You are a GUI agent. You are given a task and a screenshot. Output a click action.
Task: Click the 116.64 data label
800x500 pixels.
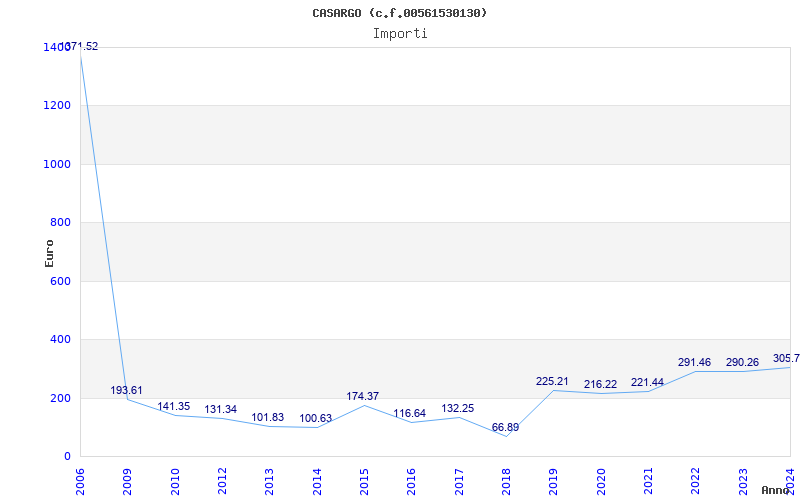pyautogui.click(x=410, y=413)
